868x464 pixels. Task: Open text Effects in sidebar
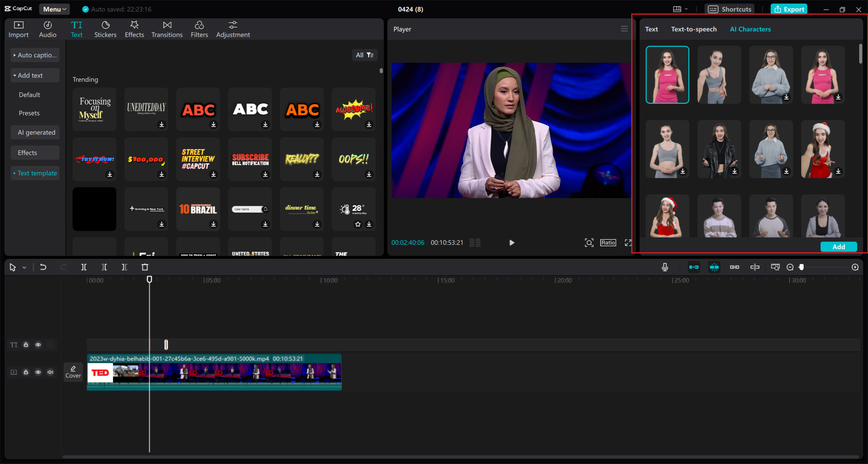[35, 153]
